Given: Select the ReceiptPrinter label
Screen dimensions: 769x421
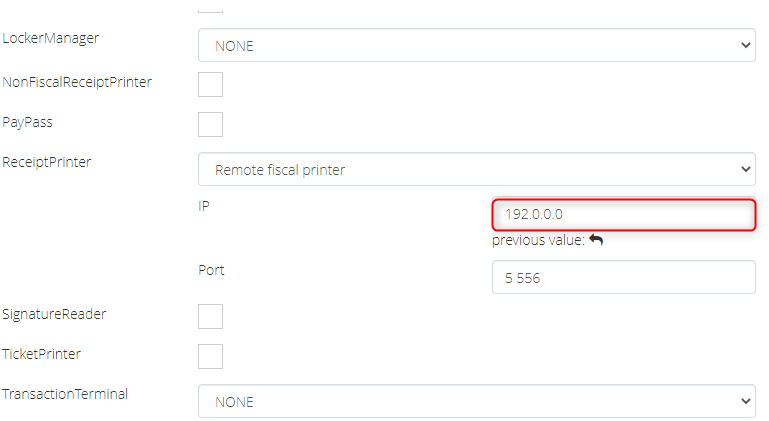Looking at the screenshot, I should click(47, 161).
